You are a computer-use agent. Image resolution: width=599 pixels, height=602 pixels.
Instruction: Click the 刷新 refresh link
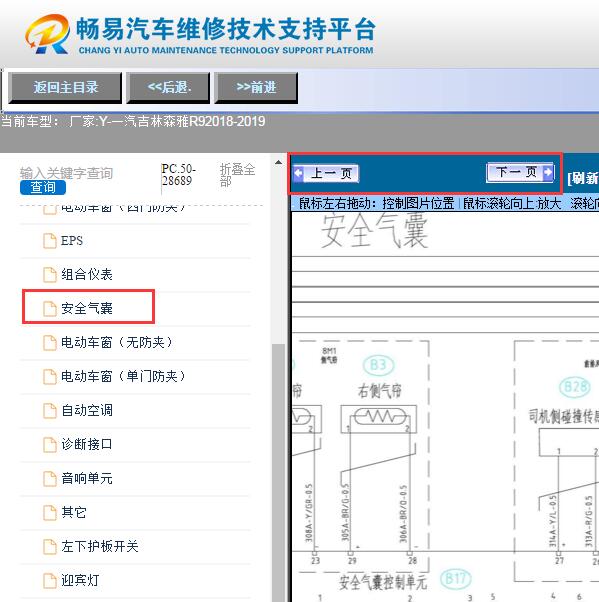click(x=583, y=178)
